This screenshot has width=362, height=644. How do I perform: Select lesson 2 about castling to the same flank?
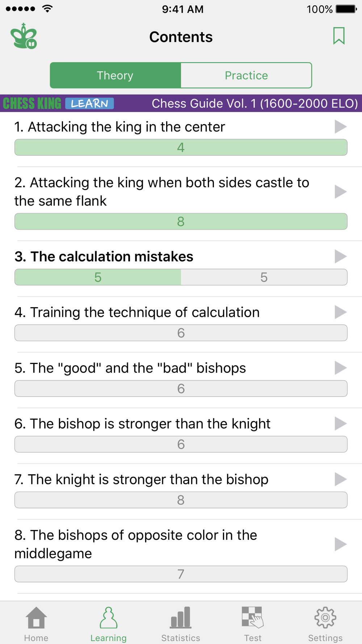coord(162,192)
